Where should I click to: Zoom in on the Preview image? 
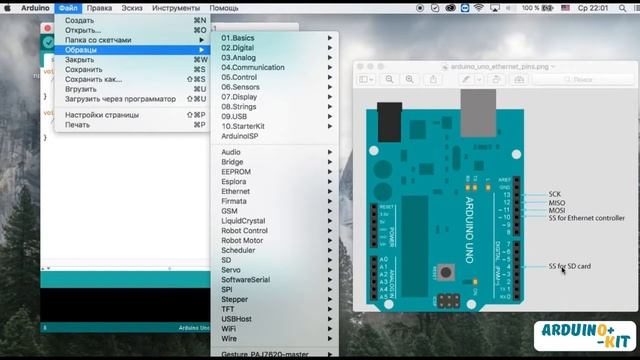tap(409, 79)
